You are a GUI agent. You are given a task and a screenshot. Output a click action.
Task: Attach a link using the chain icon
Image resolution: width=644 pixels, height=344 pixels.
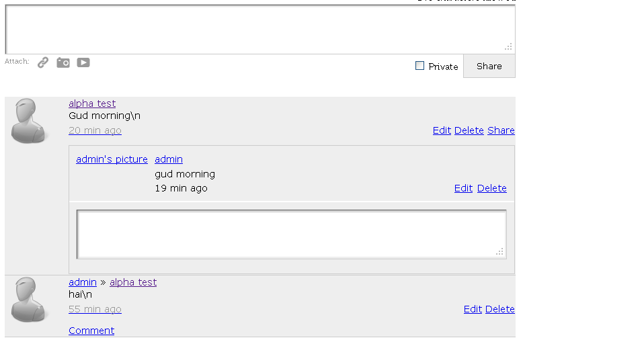(43, 62)
